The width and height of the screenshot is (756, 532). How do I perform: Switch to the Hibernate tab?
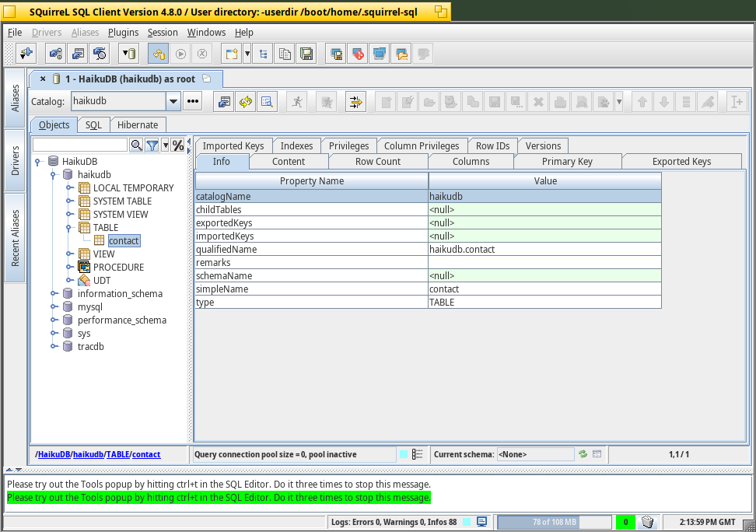tap(138, 125)
